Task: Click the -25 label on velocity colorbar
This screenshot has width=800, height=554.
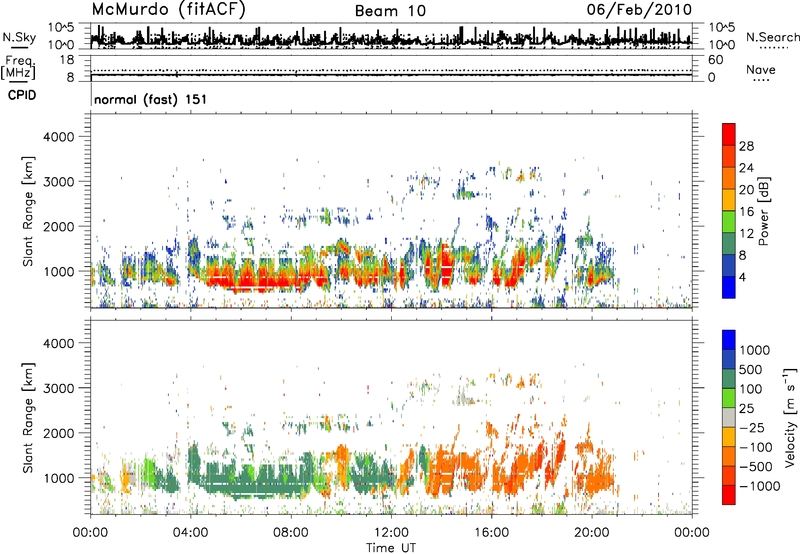Action: coord(752,428)
